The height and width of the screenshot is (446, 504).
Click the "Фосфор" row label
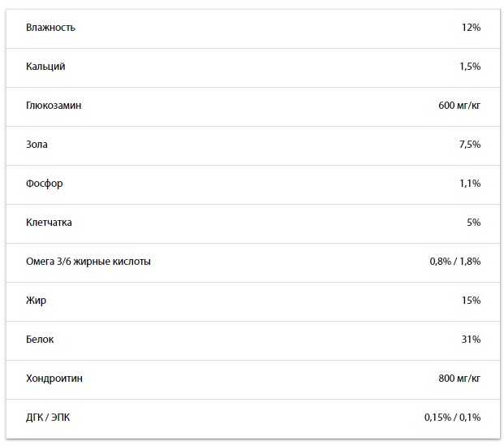(x=44, y=184)
